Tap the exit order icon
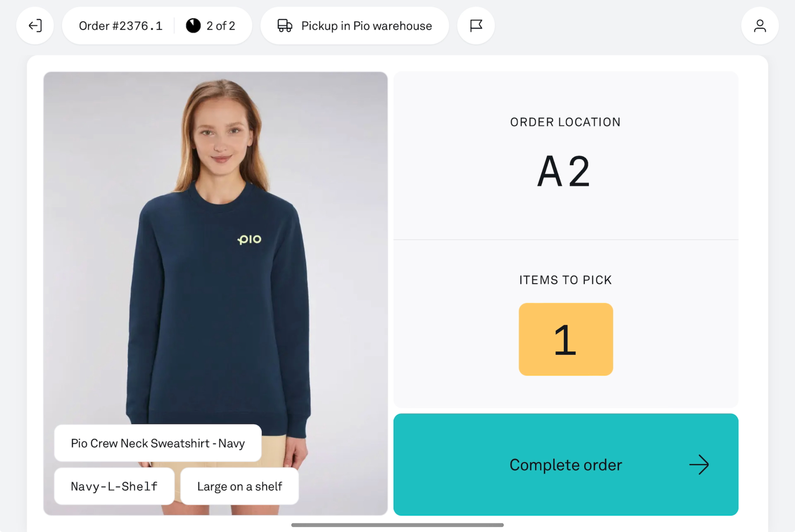The height and width of the screenshot is (532, 795). [x=35, y=26]
